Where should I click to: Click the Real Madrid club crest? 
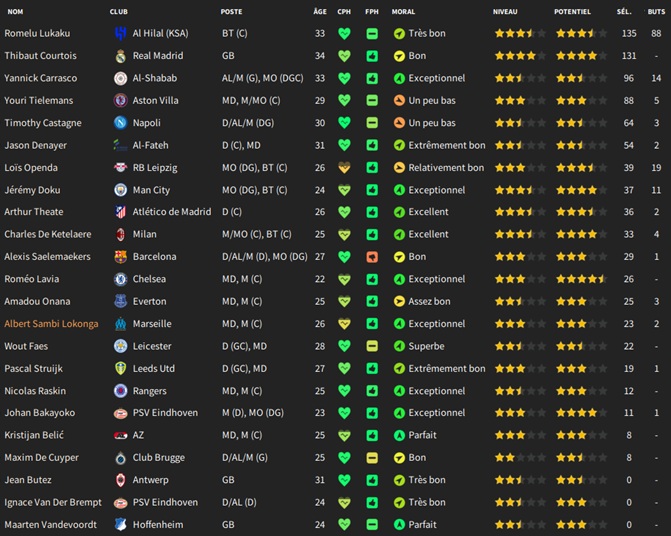coord(121,56)
